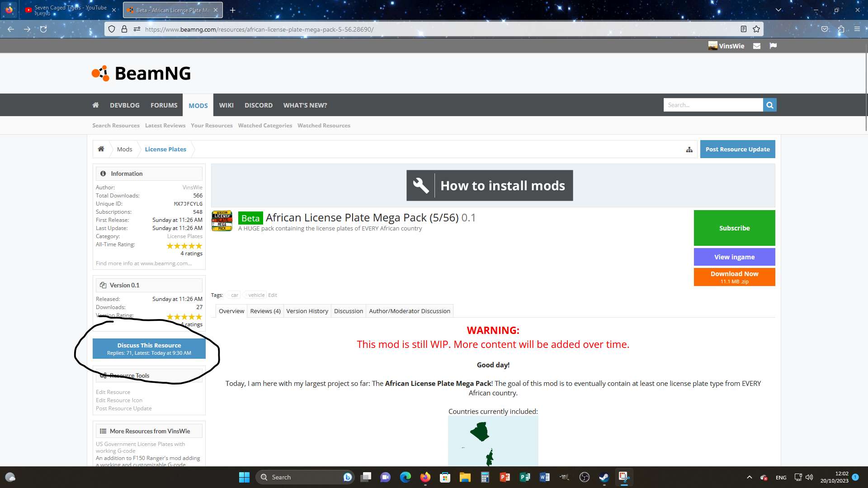Image resolution: width=868 pixels, height=488 pixels.
Task: Open Microsoft Word from taskbar
Action: [x=544, y=477]
